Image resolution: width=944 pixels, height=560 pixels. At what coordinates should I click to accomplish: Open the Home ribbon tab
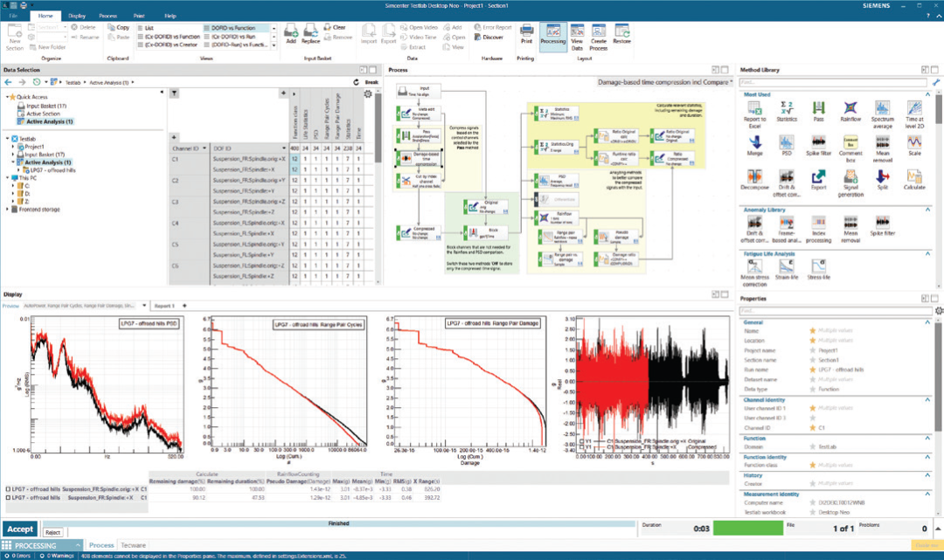click(45, 16)
